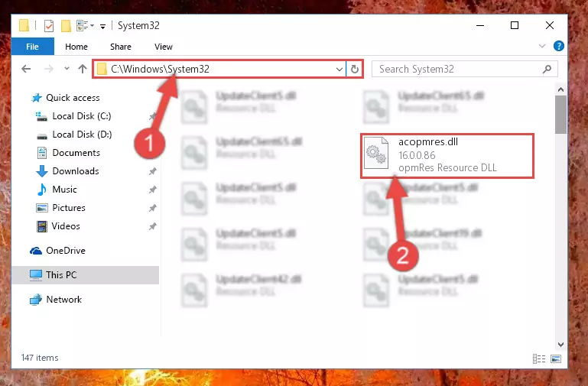Select the acopmres.dll file
This screenshot has width=588, height=386.
click(x=447, y=155)
